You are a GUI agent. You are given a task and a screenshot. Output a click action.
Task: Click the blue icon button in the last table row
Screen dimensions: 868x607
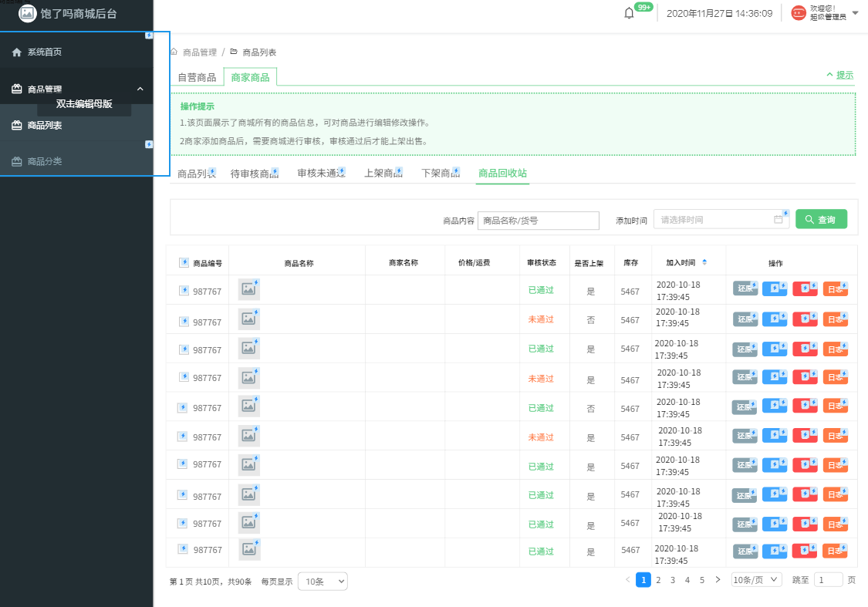pos(775,551)
